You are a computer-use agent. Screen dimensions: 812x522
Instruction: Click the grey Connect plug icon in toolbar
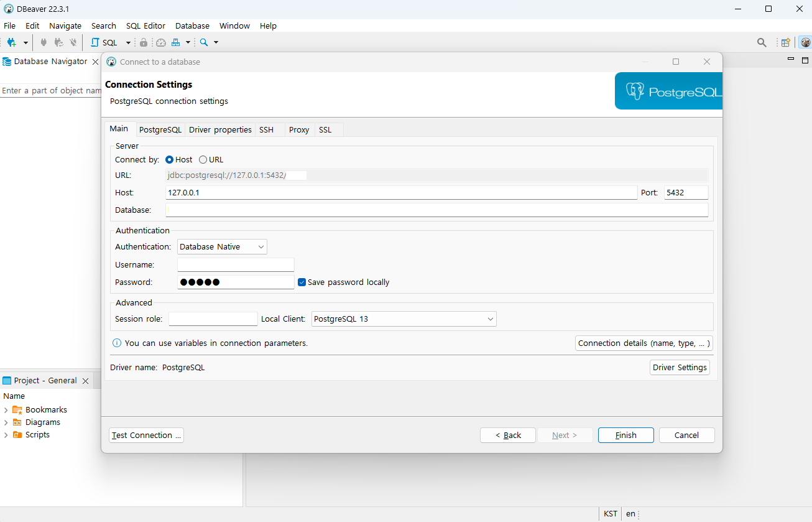coord(44,42)
